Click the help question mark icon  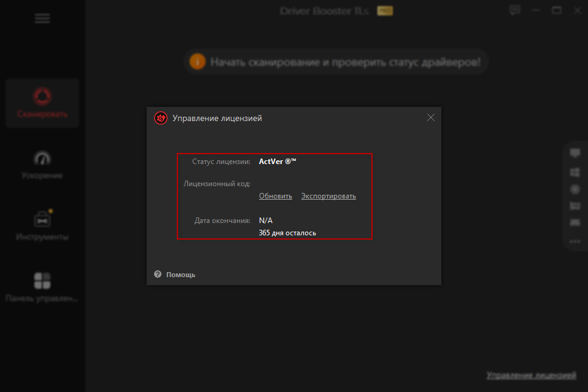pyautogui.click(x=158, y=274)
